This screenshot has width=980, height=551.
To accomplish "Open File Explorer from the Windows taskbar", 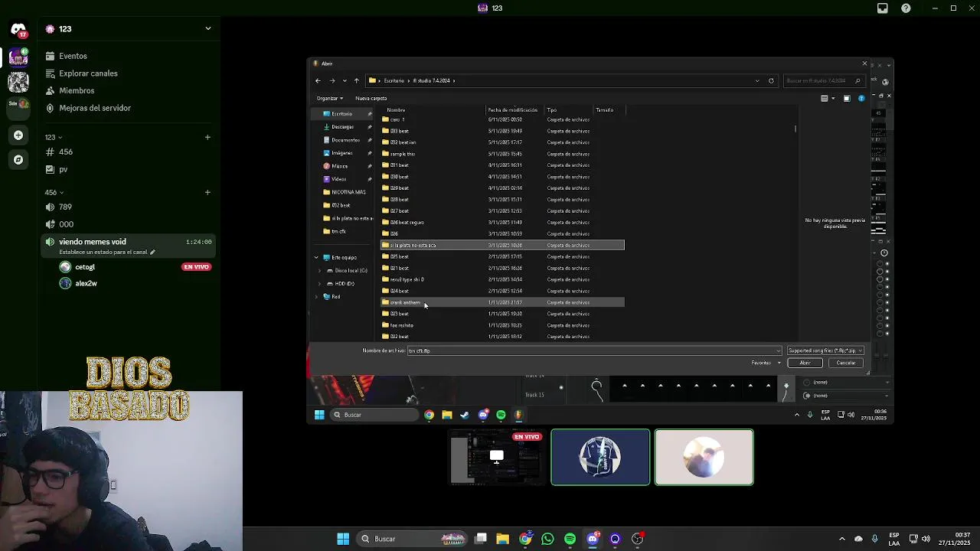I will point(502,539).
